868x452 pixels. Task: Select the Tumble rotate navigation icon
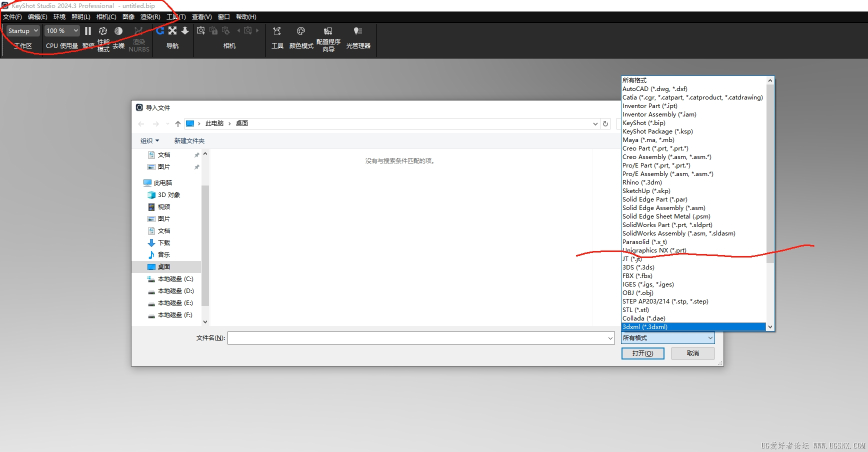tap(160, 31)
